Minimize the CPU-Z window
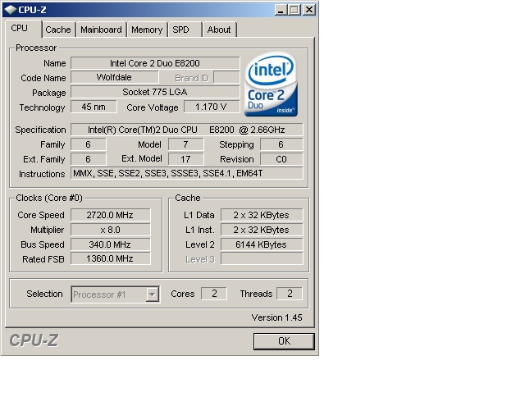The width and height of the screenshot is (525, 420). (281, 9)
